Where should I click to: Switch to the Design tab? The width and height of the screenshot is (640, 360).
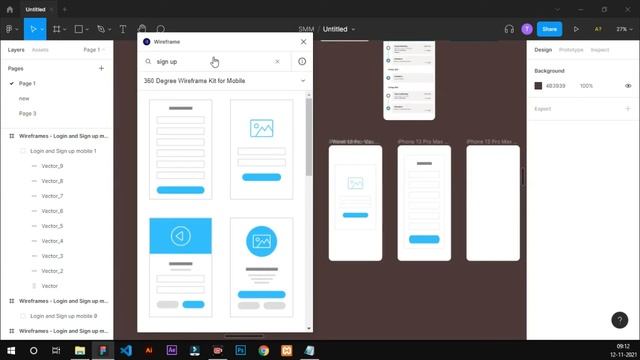tap(543, 50)
